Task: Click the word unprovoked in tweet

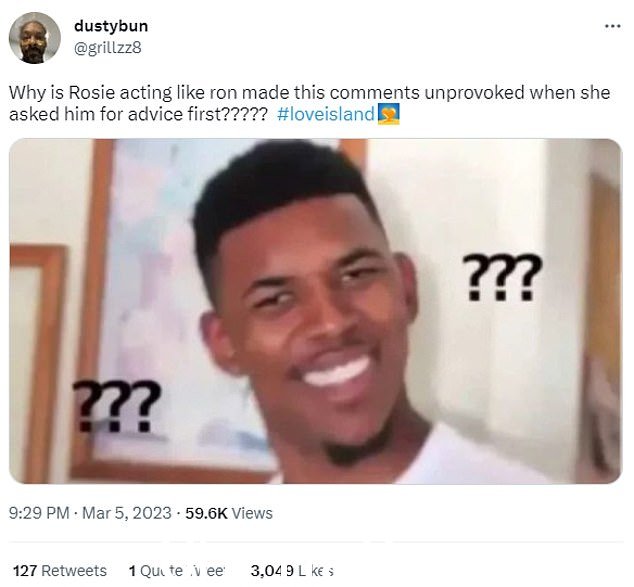Action: tap(474, 93)
